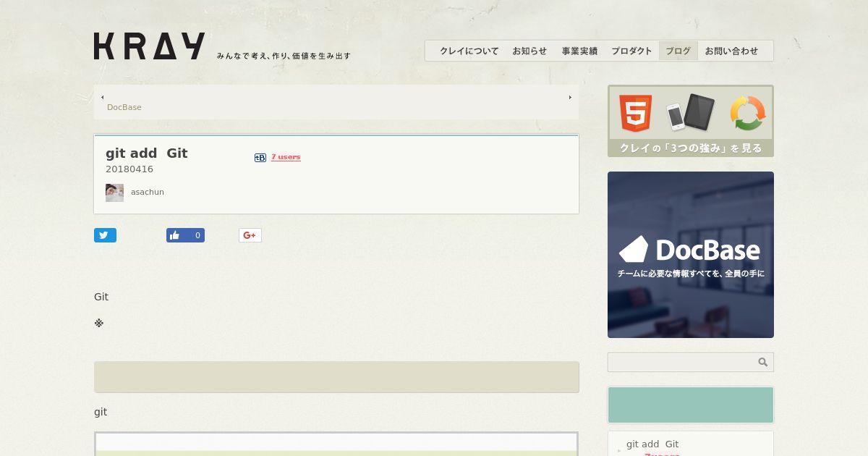Click the Facebook like button
This screenshot has width=868, height=456.
click(x=185, y=235)
